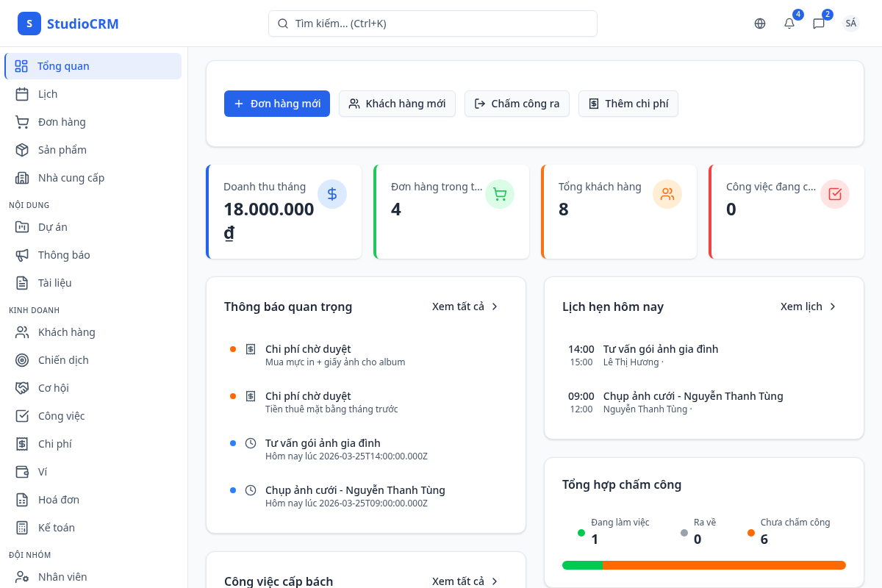Click the notification bell icon
Screen dimensions: 882x588
pyautogui.click(x=789, y=24)
